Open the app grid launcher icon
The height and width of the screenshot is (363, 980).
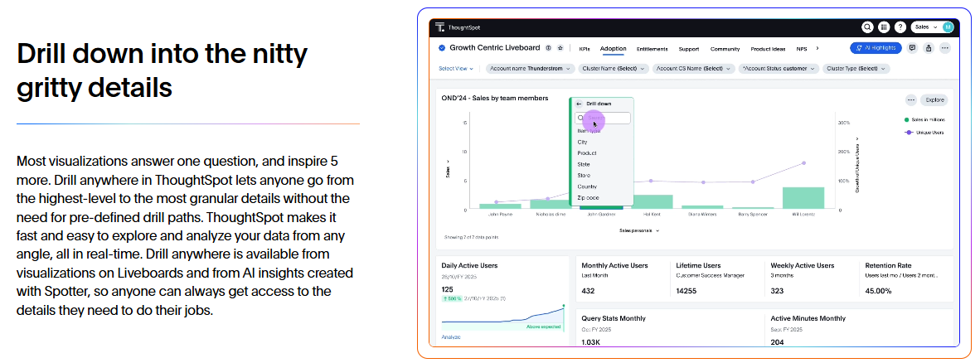(884, 27)
